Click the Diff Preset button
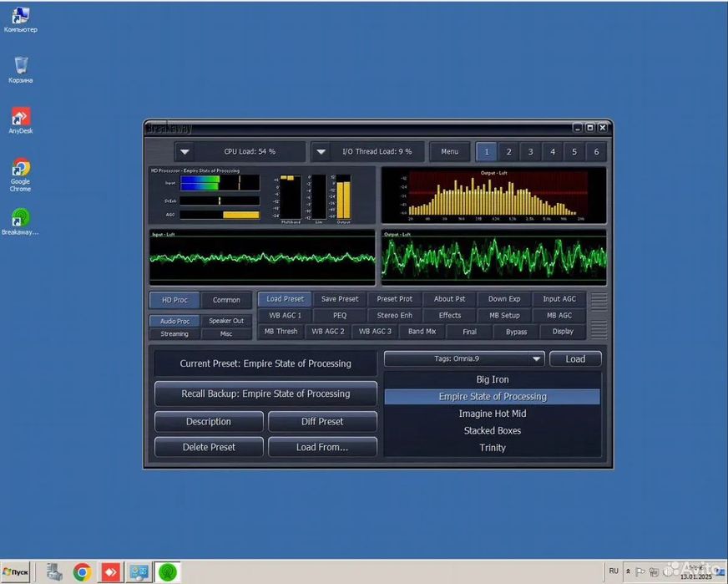This screenshot has width=728, height=584. pos(322,422)
